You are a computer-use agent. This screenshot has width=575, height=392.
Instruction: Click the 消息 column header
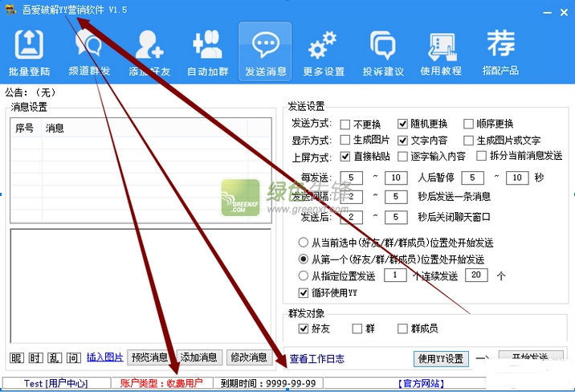pos(145,129)
